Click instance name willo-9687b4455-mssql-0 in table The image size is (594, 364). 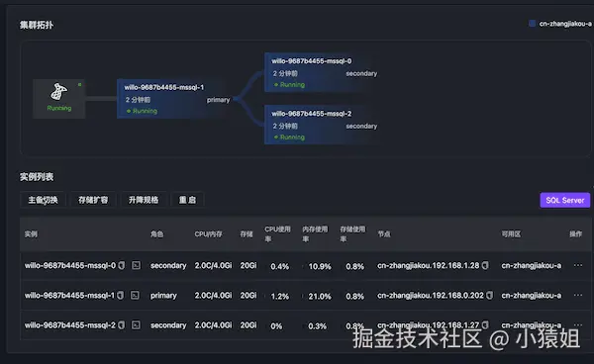tap(70, 266)
